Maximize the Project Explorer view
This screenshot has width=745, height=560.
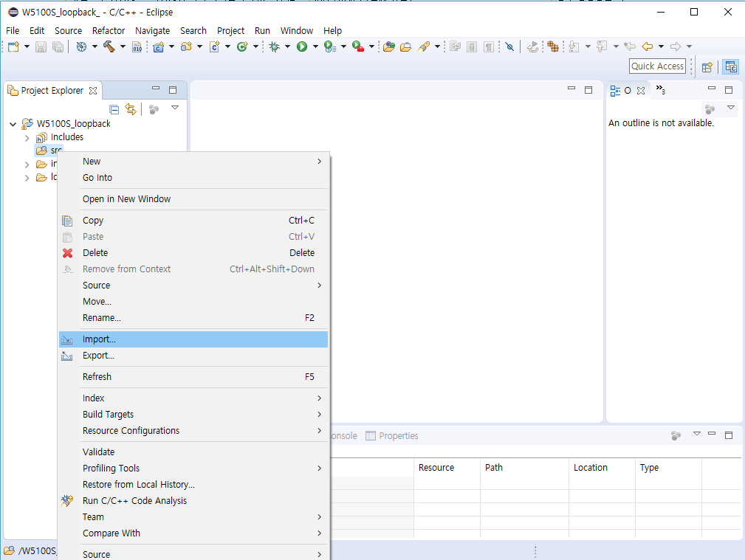[173, 90]
